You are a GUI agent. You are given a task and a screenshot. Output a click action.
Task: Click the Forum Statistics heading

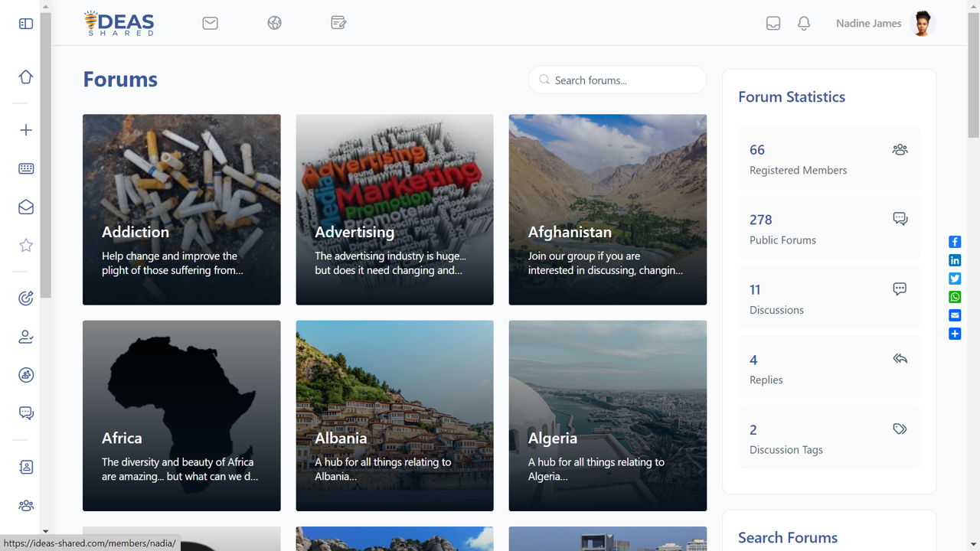click(792, 96)
